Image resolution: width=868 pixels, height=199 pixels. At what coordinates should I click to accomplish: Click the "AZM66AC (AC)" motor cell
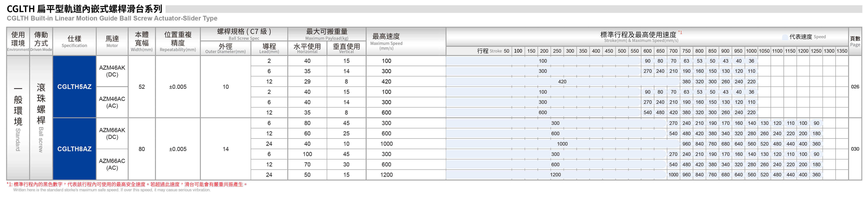(x=112, y=164)
